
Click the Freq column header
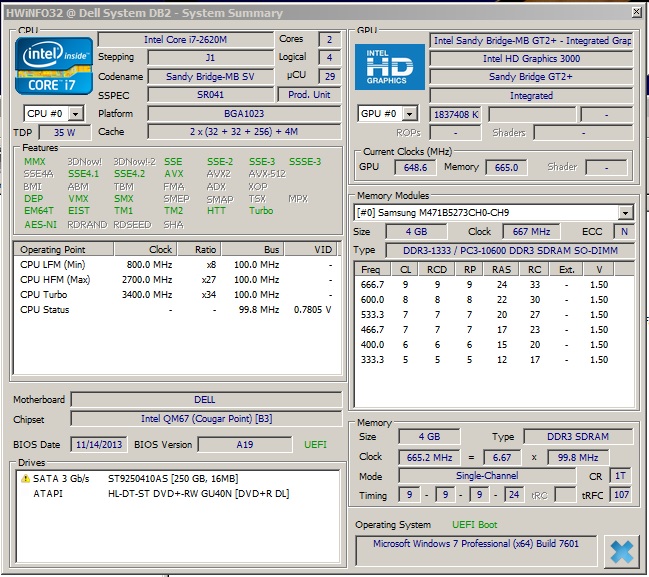(x=373, y=269)
